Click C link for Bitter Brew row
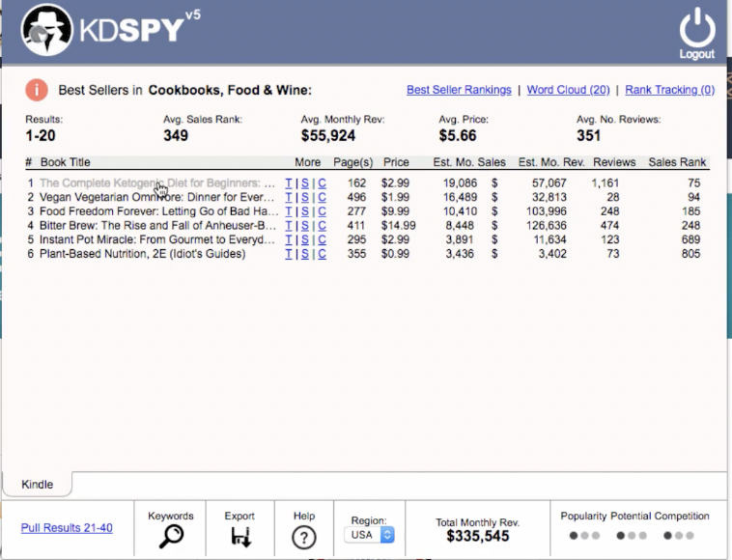This screenshot has width=732, height=560. pos(323,226)
